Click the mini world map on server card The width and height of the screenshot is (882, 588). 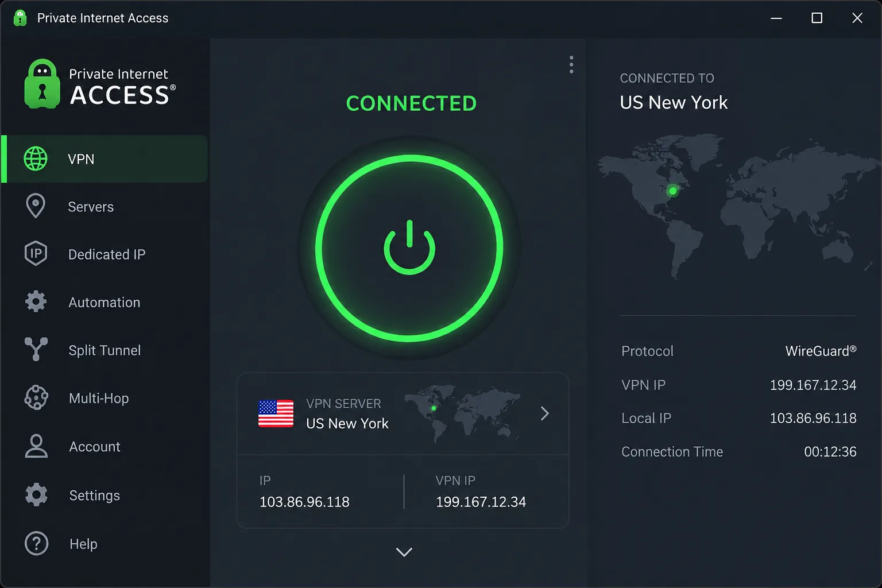462,413
